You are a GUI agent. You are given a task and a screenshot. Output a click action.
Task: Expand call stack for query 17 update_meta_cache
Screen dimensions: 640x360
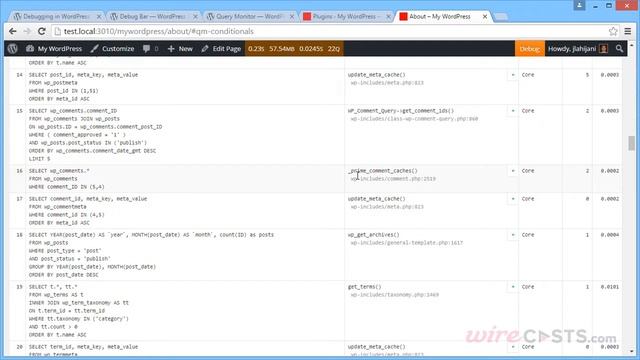click(x=513, y=199)
